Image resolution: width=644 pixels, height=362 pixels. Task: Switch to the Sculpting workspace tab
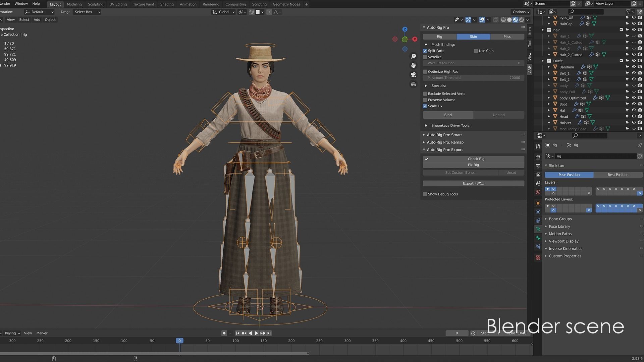pos(96,4)
